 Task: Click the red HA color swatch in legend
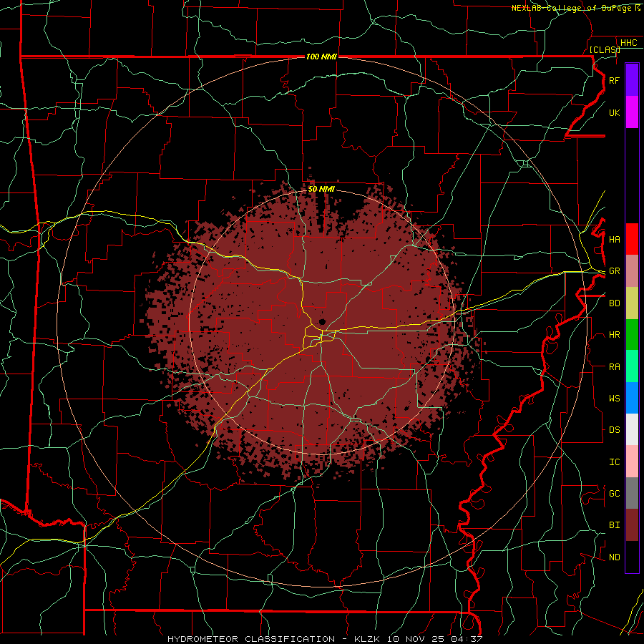[x=632, y=239]
